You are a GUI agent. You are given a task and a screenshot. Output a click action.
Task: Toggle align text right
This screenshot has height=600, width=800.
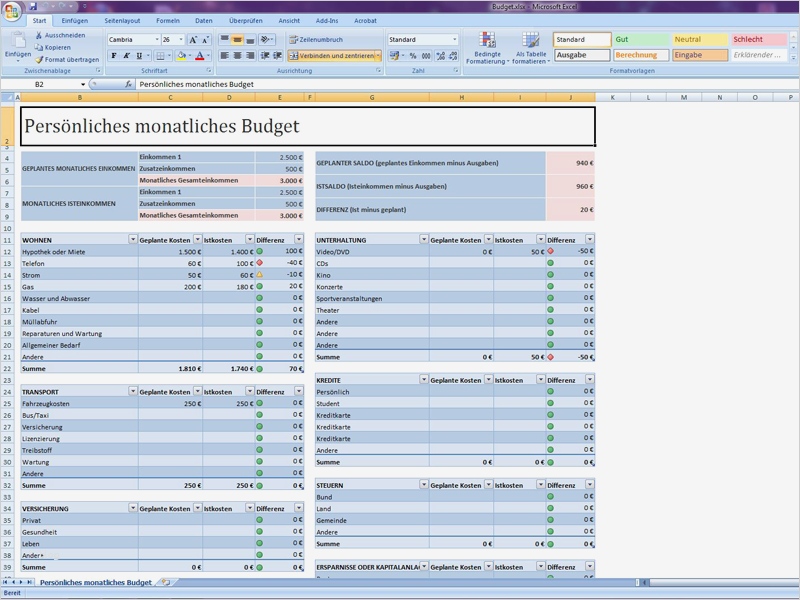tap(250, 56)
